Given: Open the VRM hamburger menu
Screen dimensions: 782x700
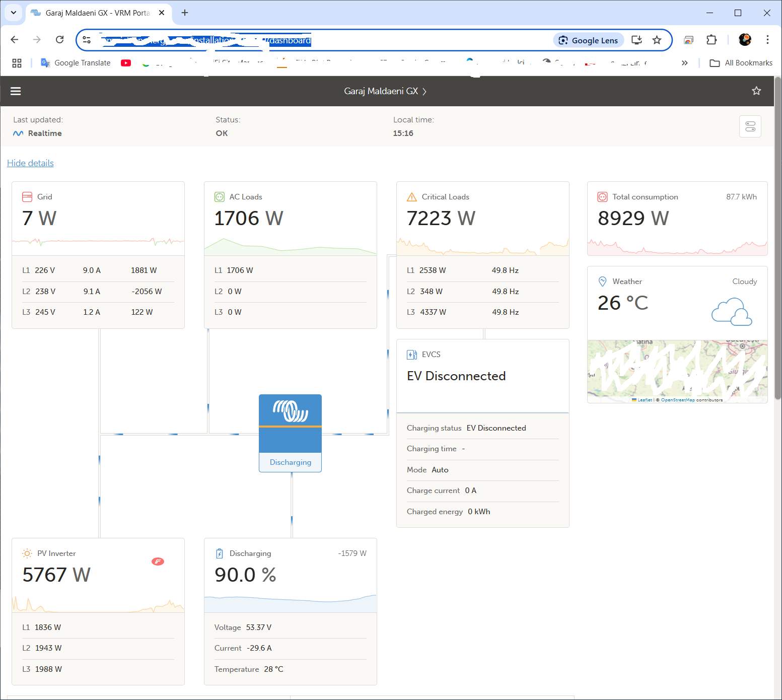Looking at the screenshot, I should 16,91.
